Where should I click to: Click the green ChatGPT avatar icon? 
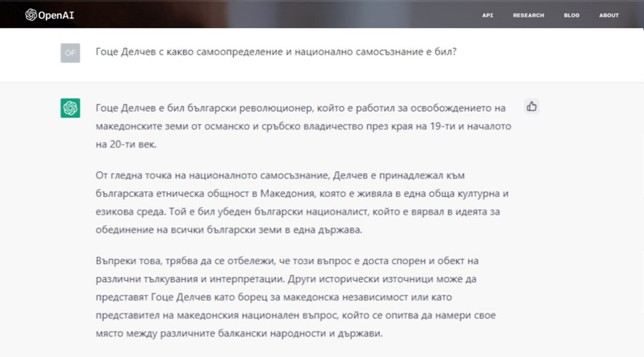[x=70, y=108]
